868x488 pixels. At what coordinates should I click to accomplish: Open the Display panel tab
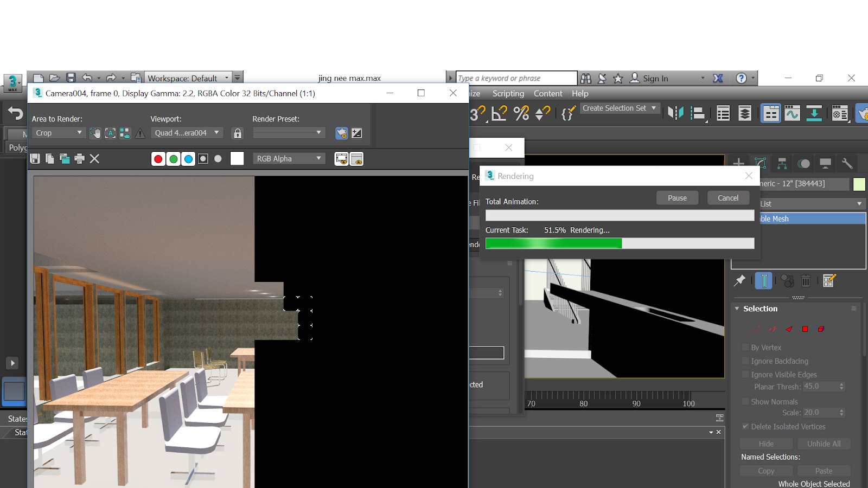pyautogui.click(x=825, y=163)
